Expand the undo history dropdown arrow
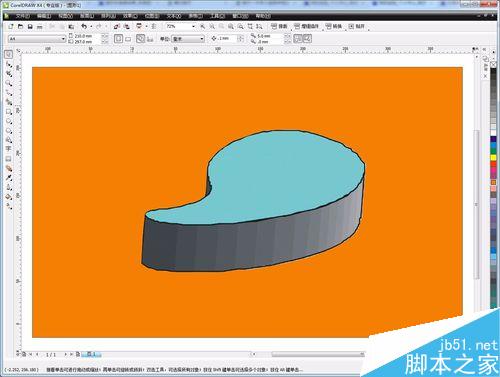500x377 pixels. tap(91, 26)
